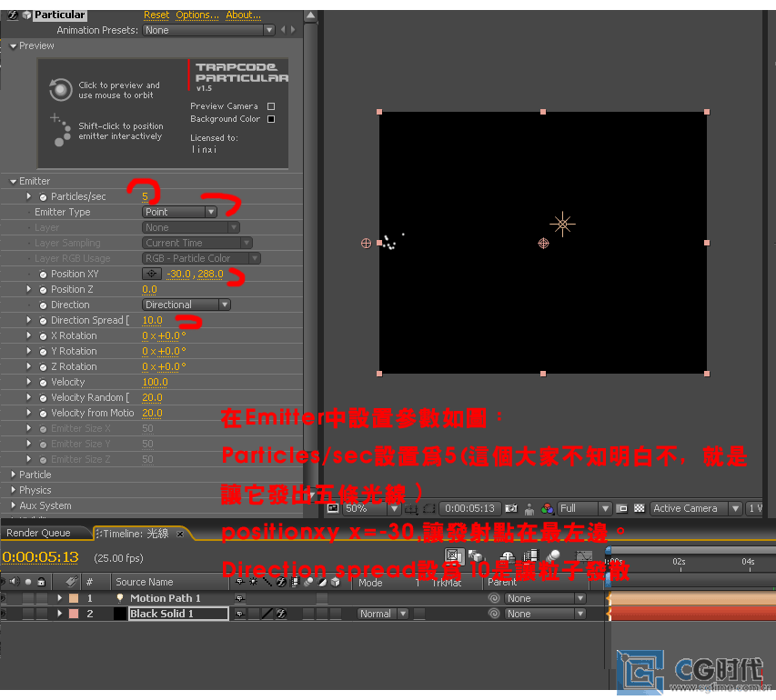Click the Particles/sec stopwatch icon

coord(43,197)
